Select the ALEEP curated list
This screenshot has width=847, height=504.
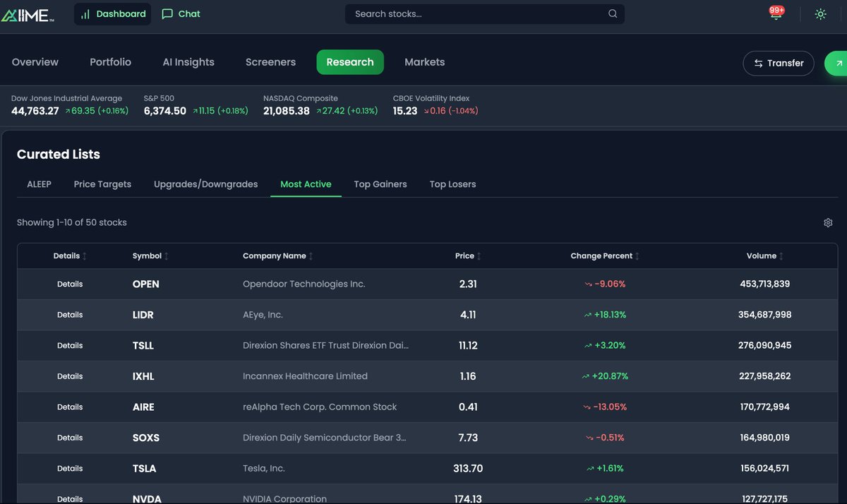click(x=40, y=184)
